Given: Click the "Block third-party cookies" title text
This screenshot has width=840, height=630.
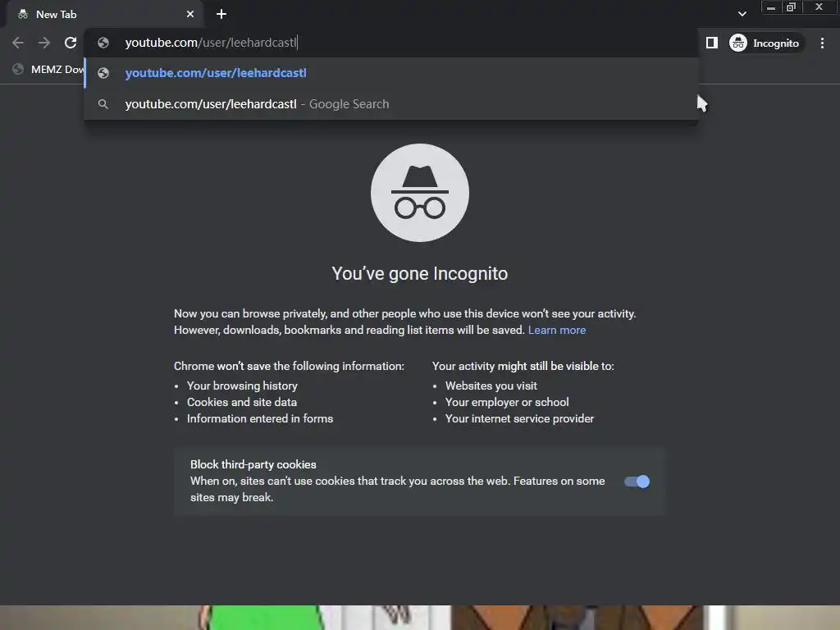Looking at the screenshot, I should [x=253, y=464].
